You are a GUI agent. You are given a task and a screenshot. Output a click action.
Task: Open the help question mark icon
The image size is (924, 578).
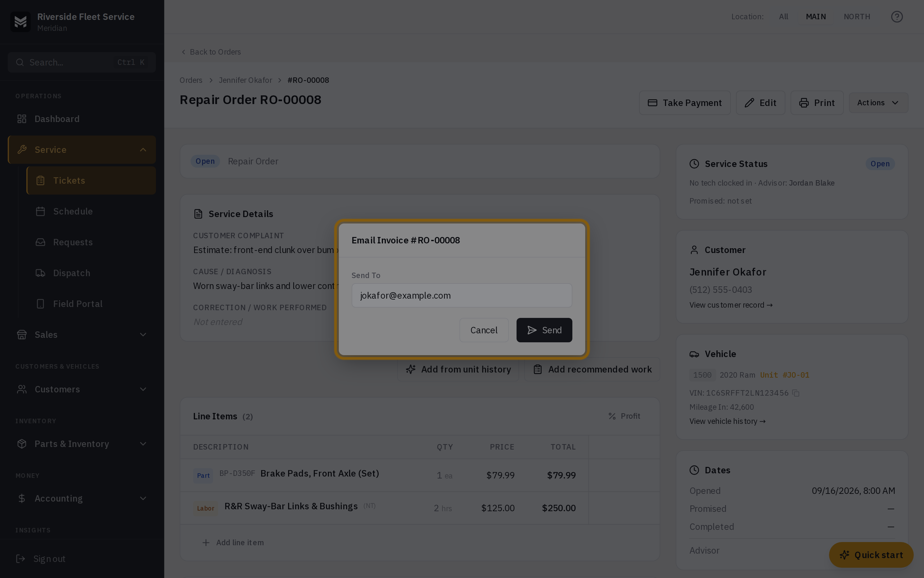[x=897, y=17]
